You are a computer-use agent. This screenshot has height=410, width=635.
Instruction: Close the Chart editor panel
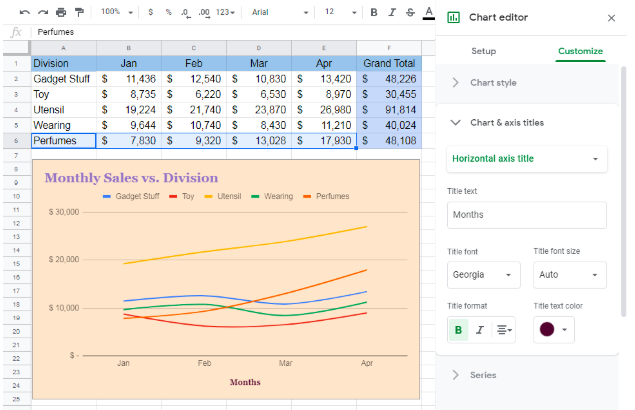(x=611, y=18)
